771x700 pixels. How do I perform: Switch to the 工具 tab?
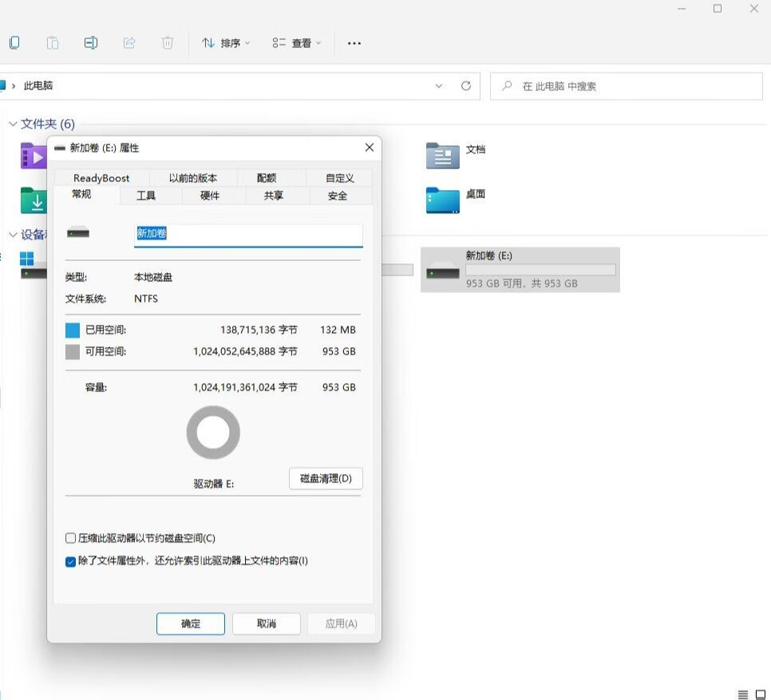point(146,195)
